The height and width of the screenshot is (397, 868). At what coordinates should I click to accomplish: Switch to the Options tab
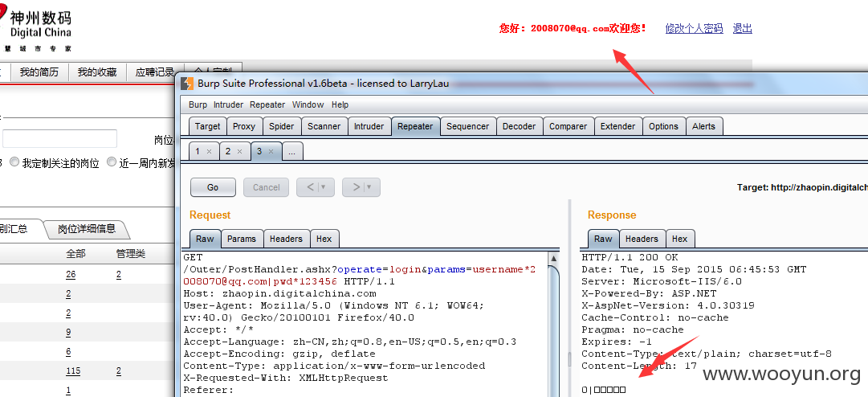click(x=664, y=126)
